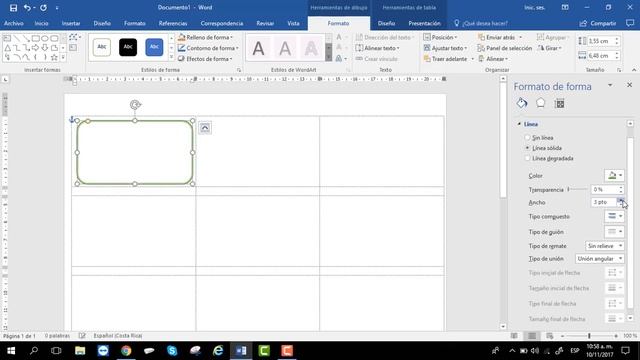Redo the last action
Viewport: 640px width, 360px height.
click(x=43, y=8)
